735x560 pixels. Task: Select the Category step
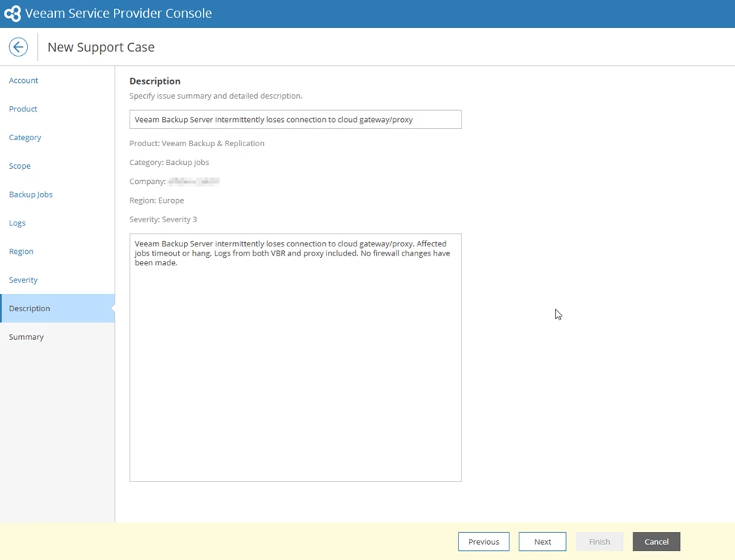(x=25, y=137)
